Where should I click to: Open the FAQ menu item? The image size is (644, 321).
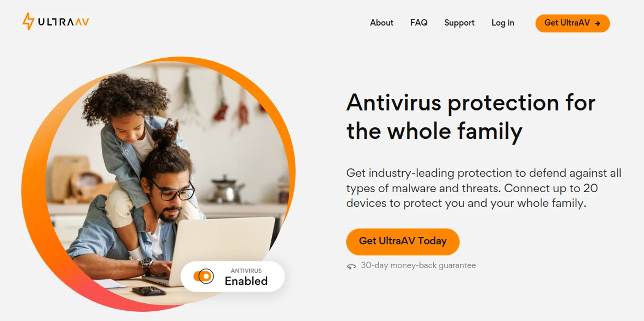[419, 23]
